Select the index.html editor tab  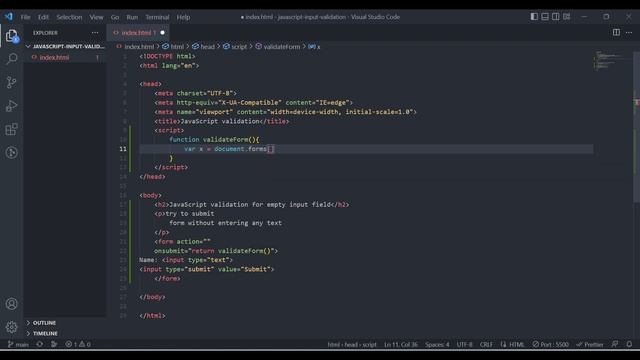(x=138, y=33)
